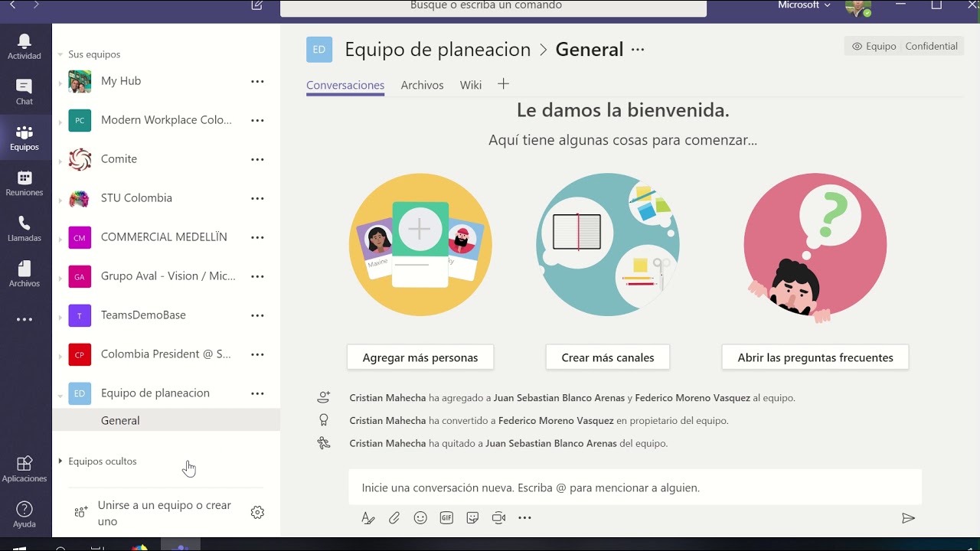This screenshot has width=980, height=551.
Task: Open Aplicaciones store
Action: [24, 470]
